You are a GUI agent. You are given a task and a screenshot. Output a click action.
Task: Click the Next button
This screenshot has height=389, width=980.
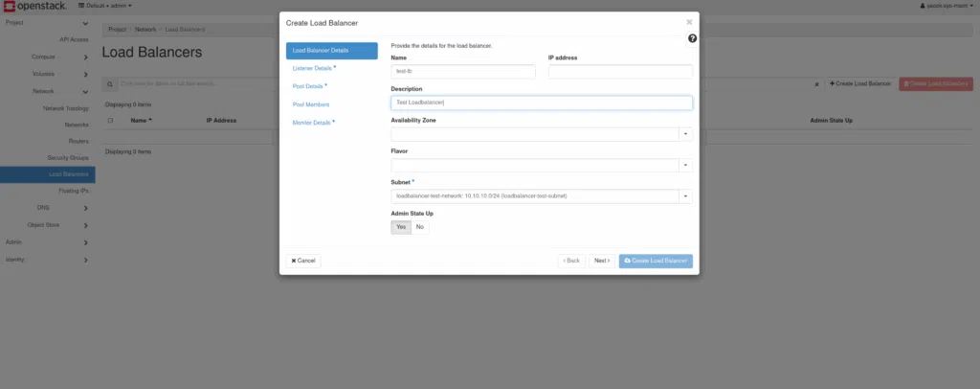(602, 261)
